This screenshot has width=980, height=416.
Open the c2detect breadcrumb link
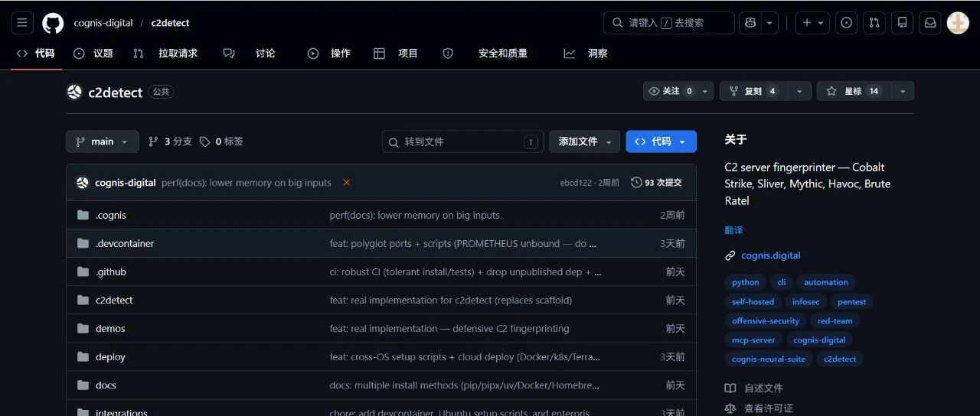click(x=170, y=23)
